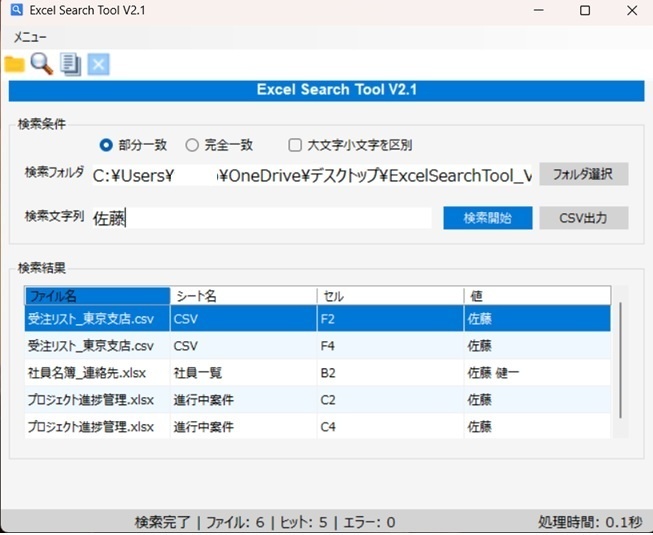This screenshot has width=653, height=535.
Task: Maximize the Excel Search Tool window
Action: tap(585, 10)
